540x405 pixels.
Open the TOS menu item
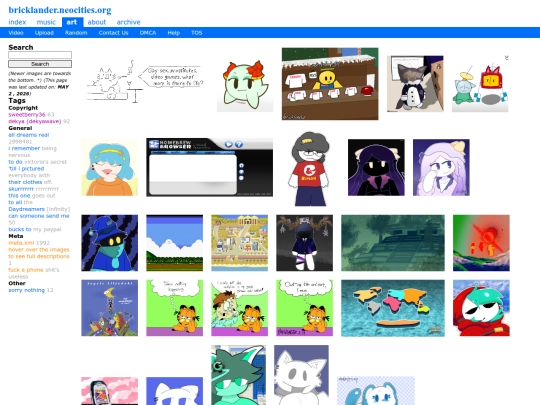coord(197,33)
